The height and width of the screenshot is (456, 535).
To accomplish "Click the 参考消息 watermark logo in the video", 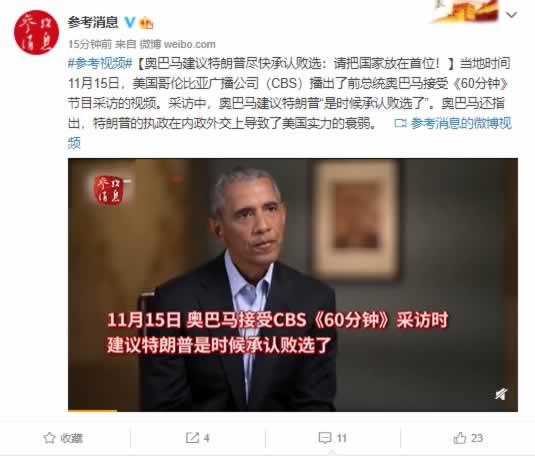I will point(109,190).
